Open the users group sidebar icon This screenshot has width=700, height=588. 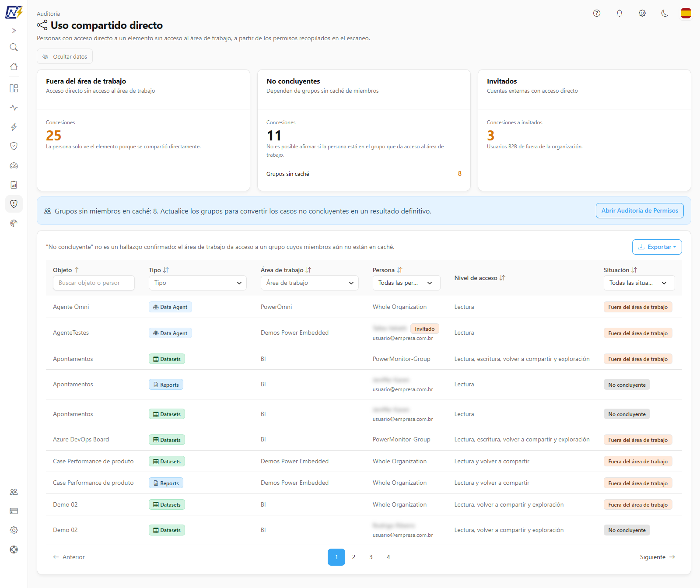tap(14, 492)
